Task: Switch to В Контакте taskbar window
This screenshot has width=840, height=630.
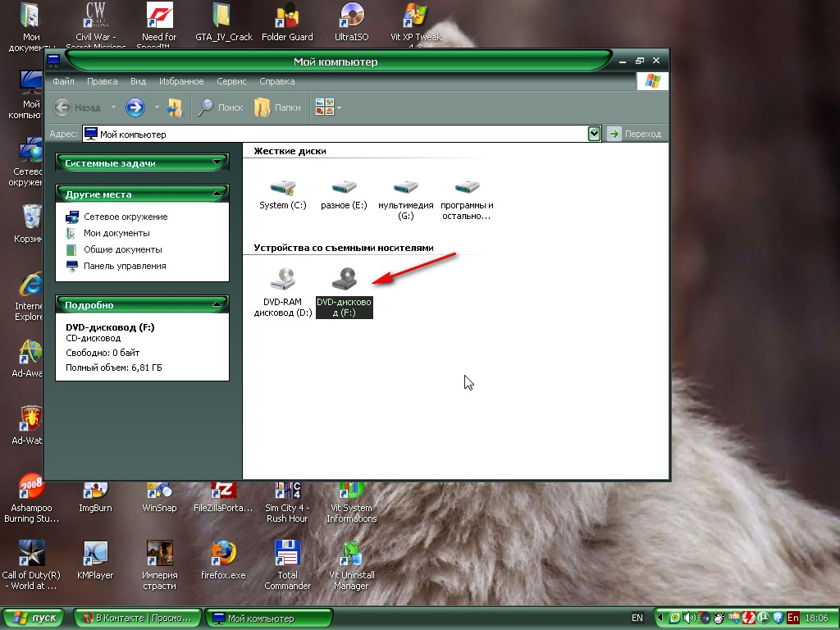Action: click(138, 619)
